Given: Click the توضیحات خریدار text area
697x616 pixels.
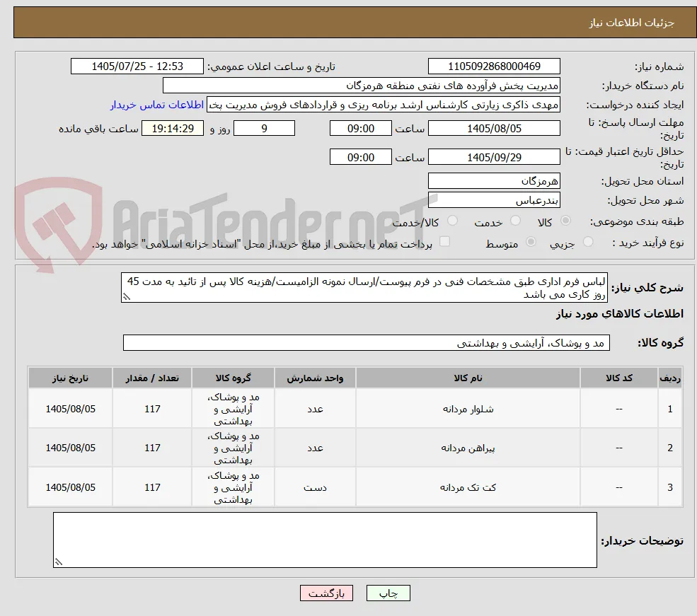Looking at the screenshot, I should [x=325, y=540].
